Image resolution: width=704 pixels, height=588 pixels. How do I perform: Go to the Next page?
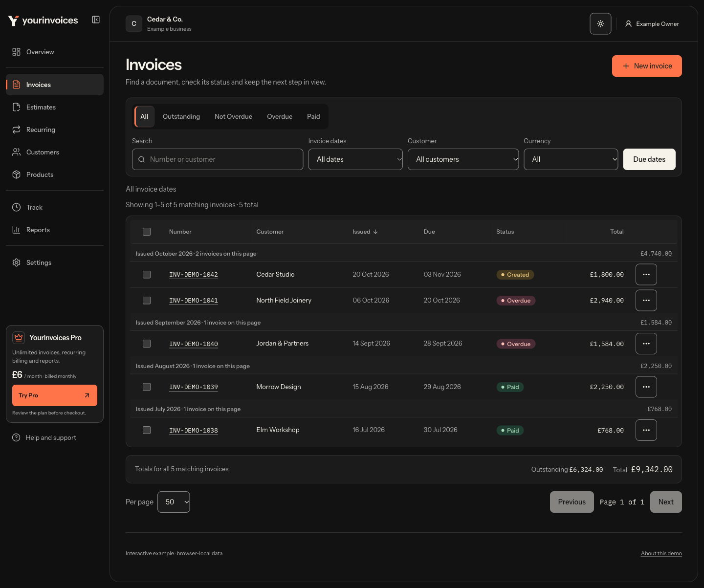click(666, 502)
